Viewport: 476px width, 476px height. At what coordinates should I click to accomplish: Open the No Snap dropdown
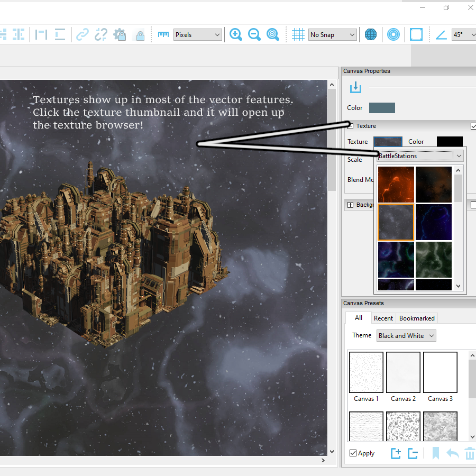coord(333,35)
